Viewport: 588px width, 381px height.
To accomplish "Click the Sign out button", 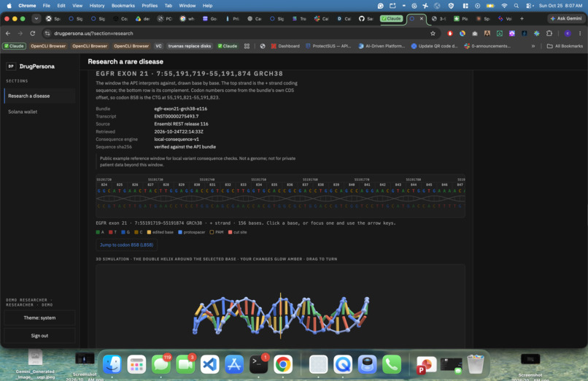I will pyautogui.click(x=39, y=336).
